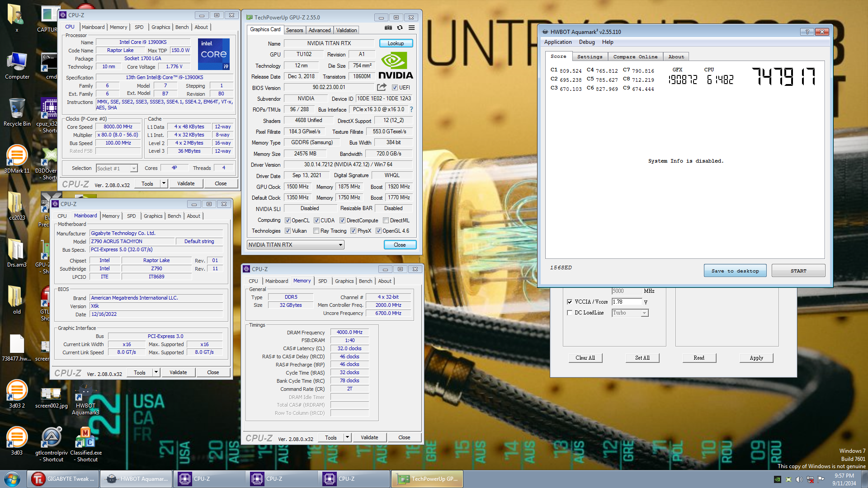Switch to Sensors tab in GPU-Z
Image resolution: width=868 pixels, height=488 pixels.
294,30
